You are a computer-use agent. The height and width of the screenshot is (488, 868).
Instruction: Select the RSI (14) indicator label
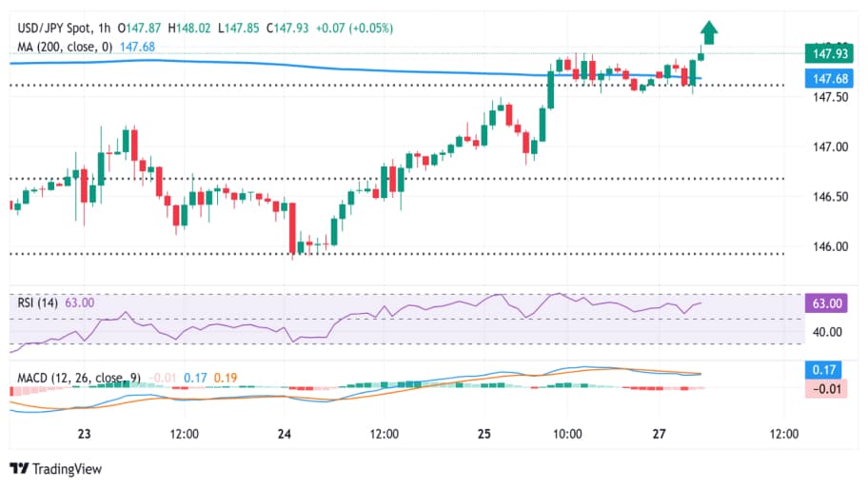point(38,303)
